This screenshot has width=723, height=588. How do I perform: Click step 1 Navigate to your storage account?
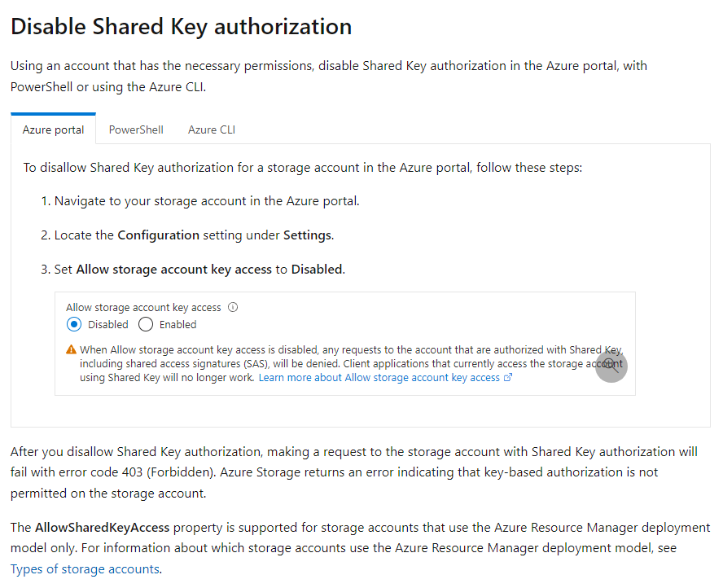(x=206, y=200)
